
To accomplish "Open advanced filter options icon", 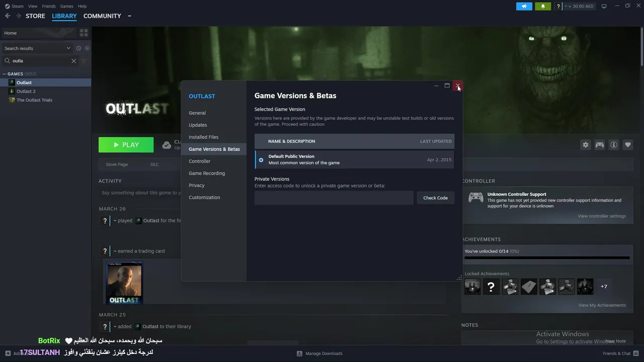I will pos(84,61).
